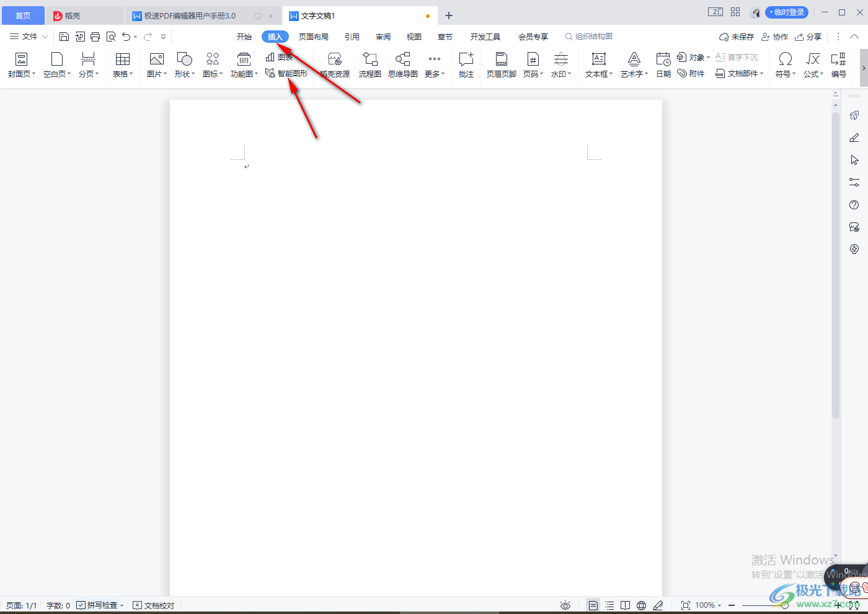
Task: Switch to page layout view in status bar
Action: pyautogui.click(x=593, y=605)
